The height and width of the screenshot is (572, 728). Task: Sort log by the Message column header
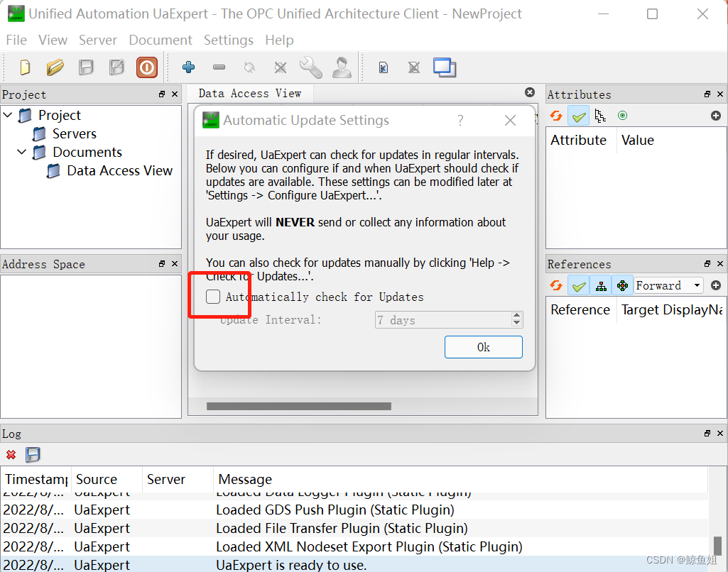[460, 479]
